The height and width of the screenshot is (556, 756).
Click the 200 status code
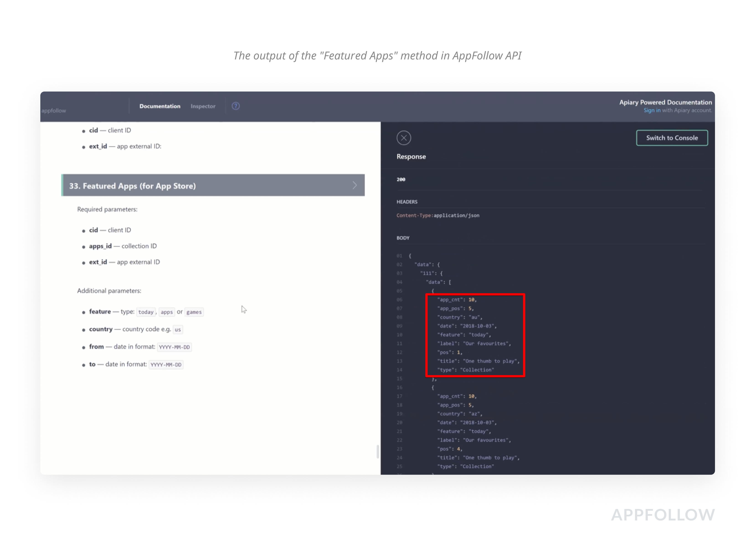click(401, 179)
